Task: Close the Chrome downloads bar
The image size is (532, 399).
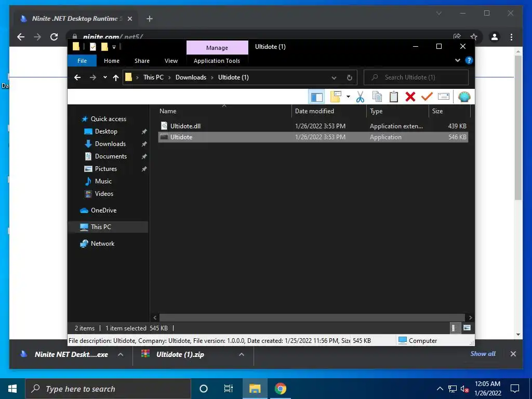Action: (513, 354)
